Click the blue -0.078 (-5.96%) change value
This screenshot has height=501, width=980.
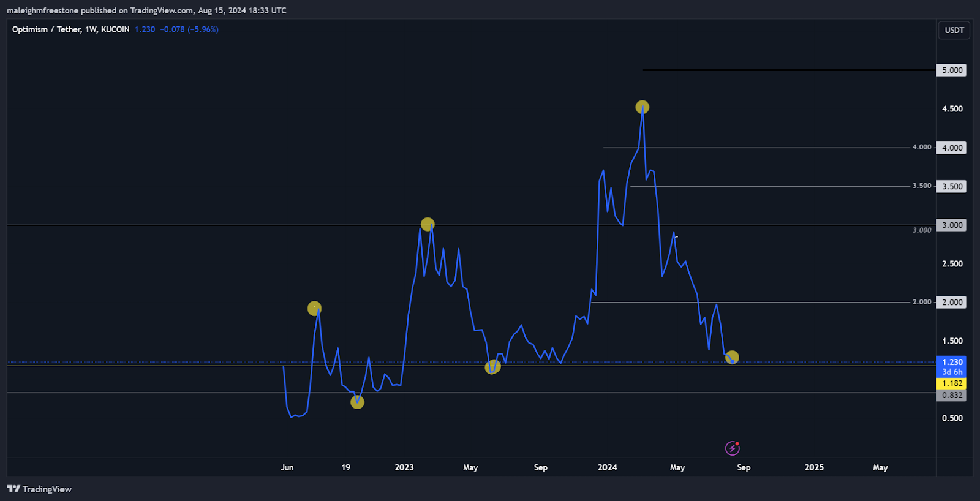(189, 29)
